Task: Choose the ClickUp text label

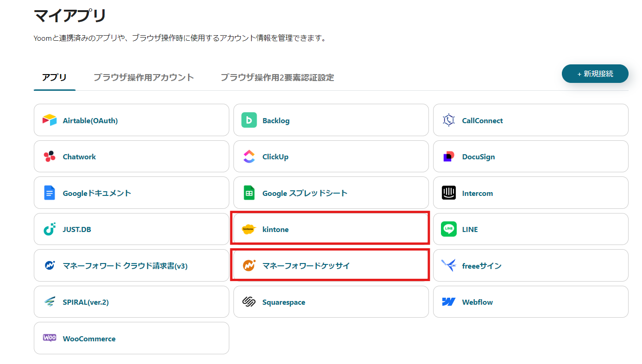Action: [276, 157]
